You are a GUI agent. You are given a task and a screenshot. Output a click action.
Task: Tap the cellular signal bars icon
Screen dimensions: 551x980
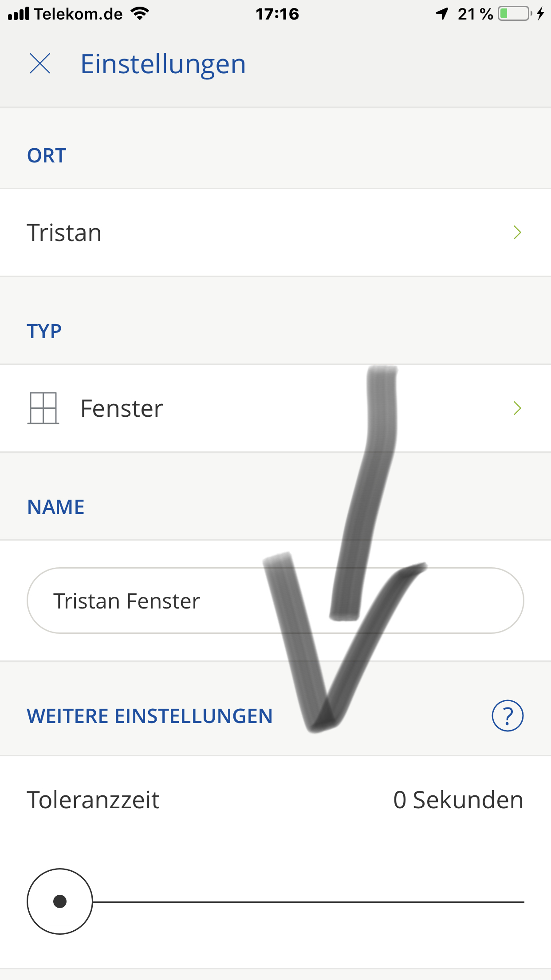coord(19,14)
